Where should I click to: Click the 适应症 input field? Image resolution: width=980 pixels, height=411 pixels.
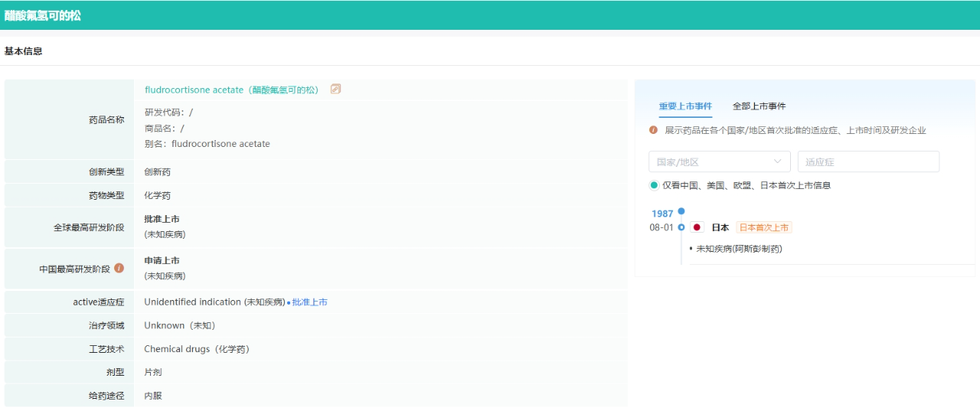click(867, 161)
